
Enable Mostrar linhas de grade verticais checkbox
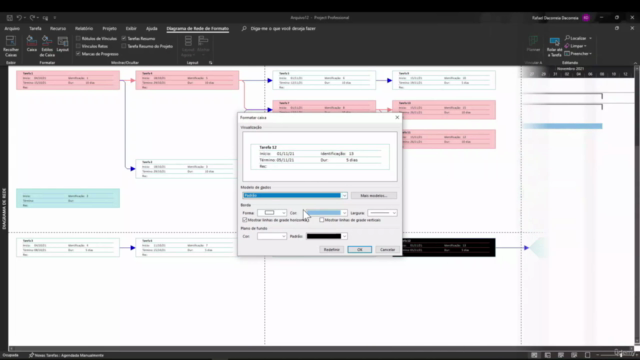click(x=322, y=220)
